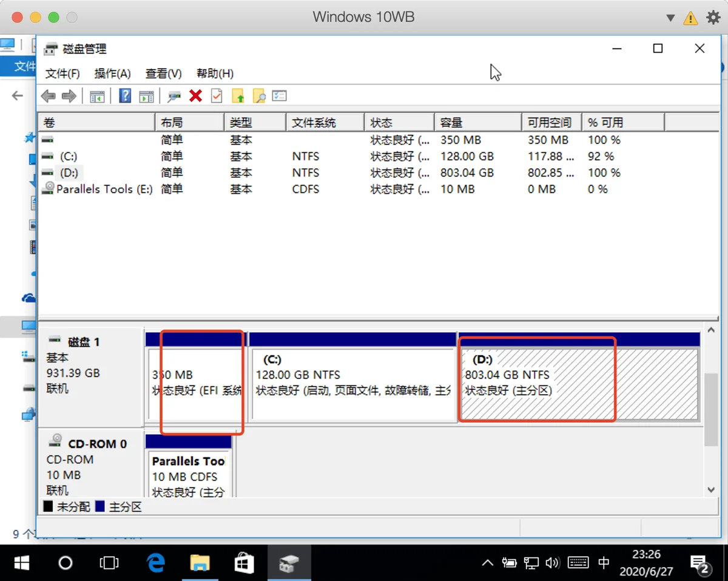Click the Back arrow in Disk Management toolbar
This screenshot has height=581, width=728.
point(48,96)
